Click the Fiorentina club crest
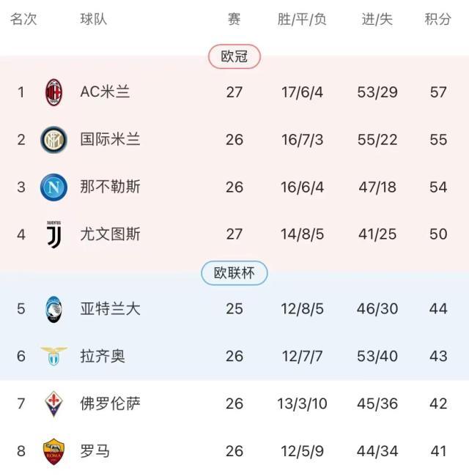 click(x=53, y=404)
